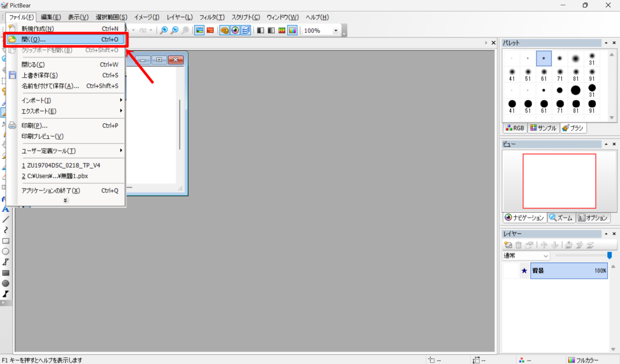Switch to the RGB palette tab
Screen dimensions: 620x364
click(x=515, y=128)
